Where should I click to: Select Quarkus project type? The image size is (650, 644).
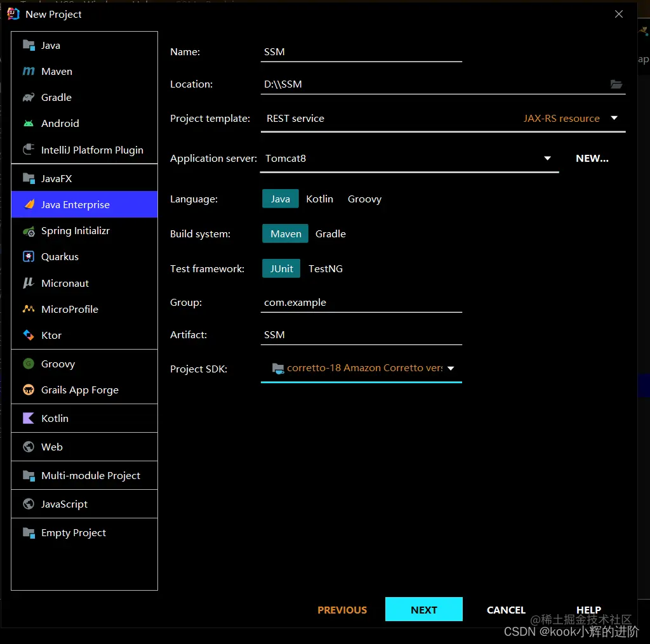[x=84, y=256]
